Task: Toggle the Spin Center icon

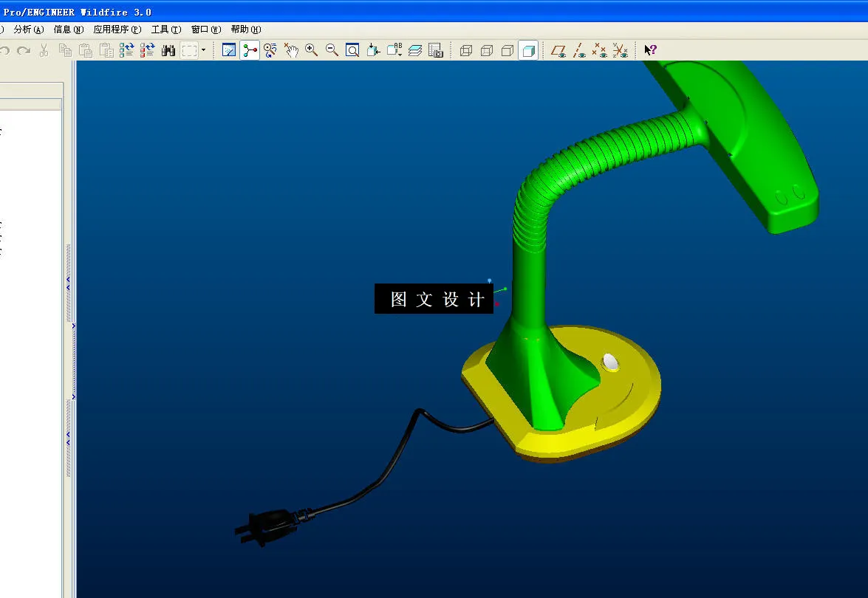Action: click(x=250, y=51)
